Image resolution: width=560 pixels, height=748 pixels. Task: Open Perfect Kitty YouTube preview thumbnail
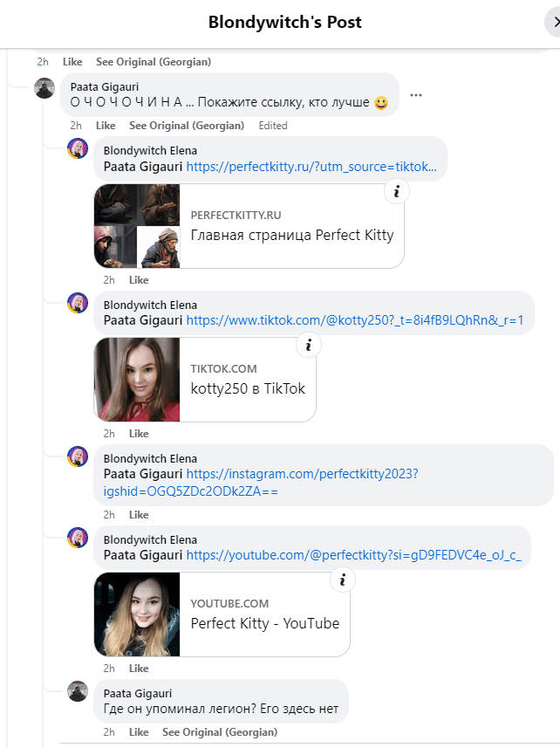click(x=137, y=614)
